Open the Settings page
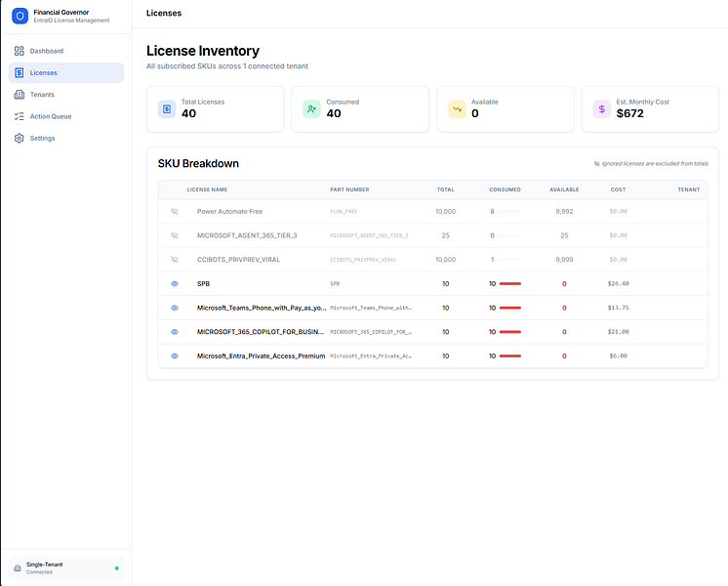728x586 pixels. 66,138
